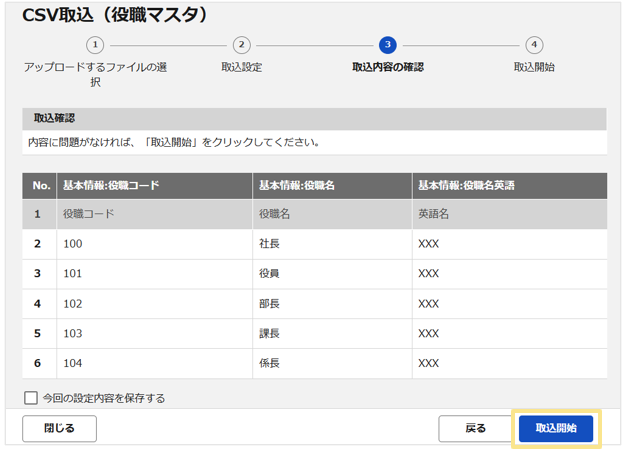Select cell 102 in the table
Screen dimensions: 627x451
[154, 304]
